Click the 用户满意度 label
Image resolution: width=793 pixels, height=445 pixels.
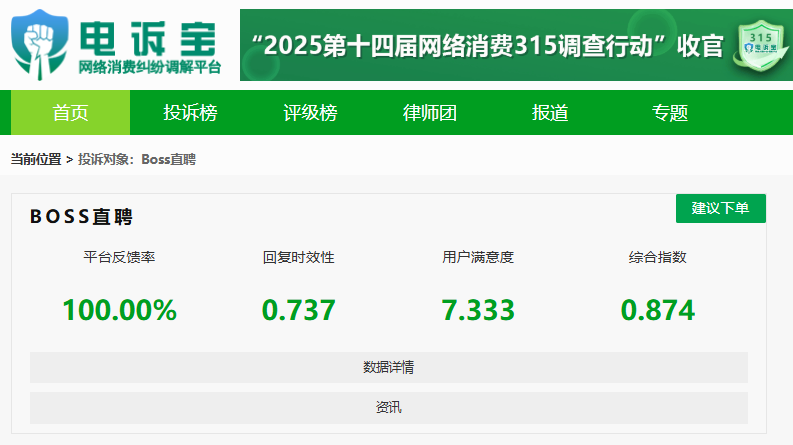[478, 257]
